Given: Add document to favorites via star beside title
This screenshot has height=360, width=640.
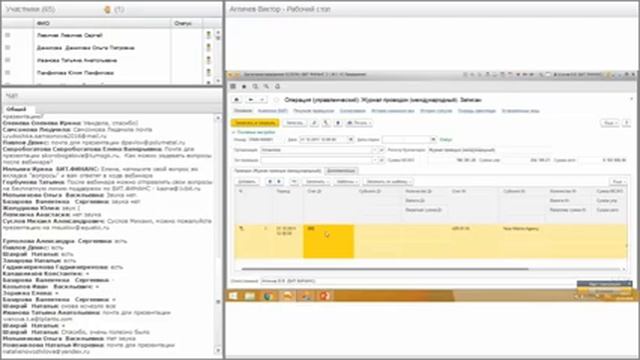Looking at the screenshot, I should 276,100.
